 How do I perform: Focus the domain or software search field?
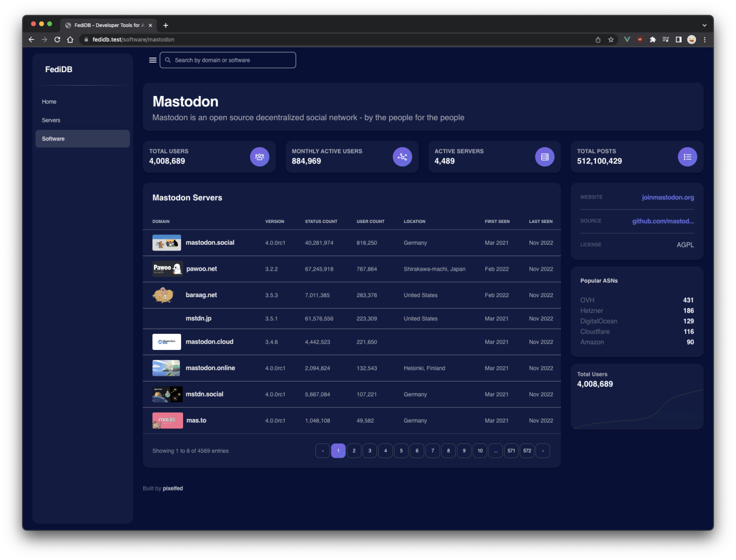228,60
